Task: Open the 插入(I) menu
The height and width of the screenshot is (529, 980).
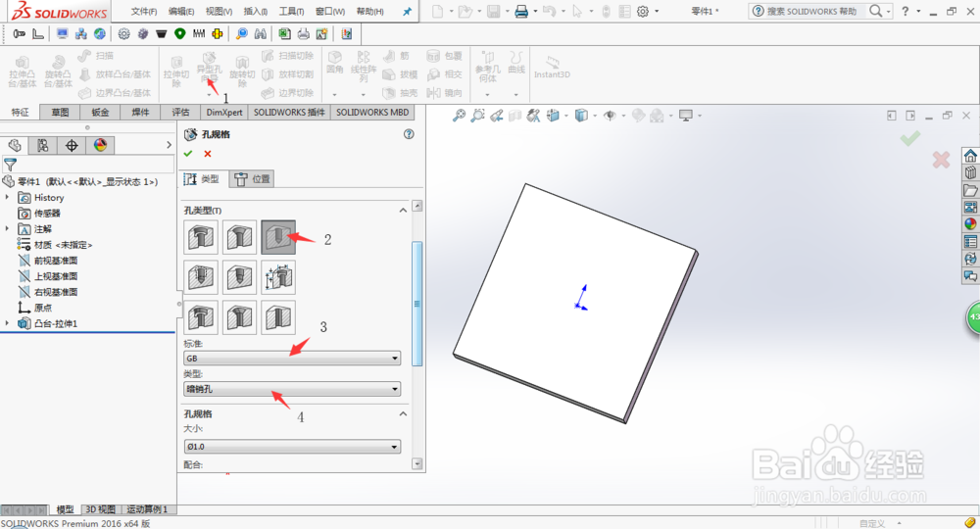Action: pyautogui.click(x=256, y=11)
